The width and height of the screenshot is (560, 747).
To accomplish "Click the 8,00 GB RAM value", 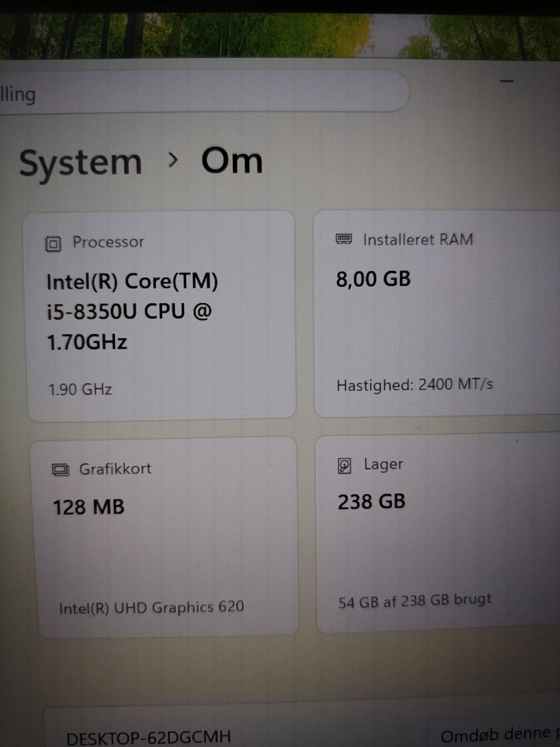I will (373, 279).
